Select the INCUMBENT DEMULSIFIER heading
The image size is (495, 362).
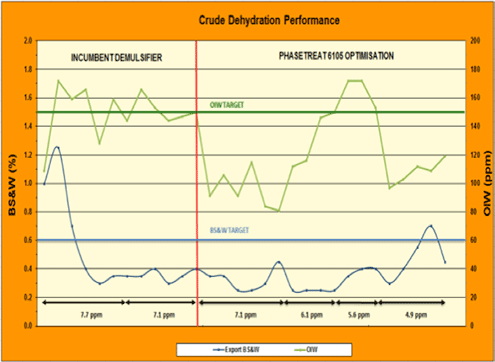click(116, 58)
